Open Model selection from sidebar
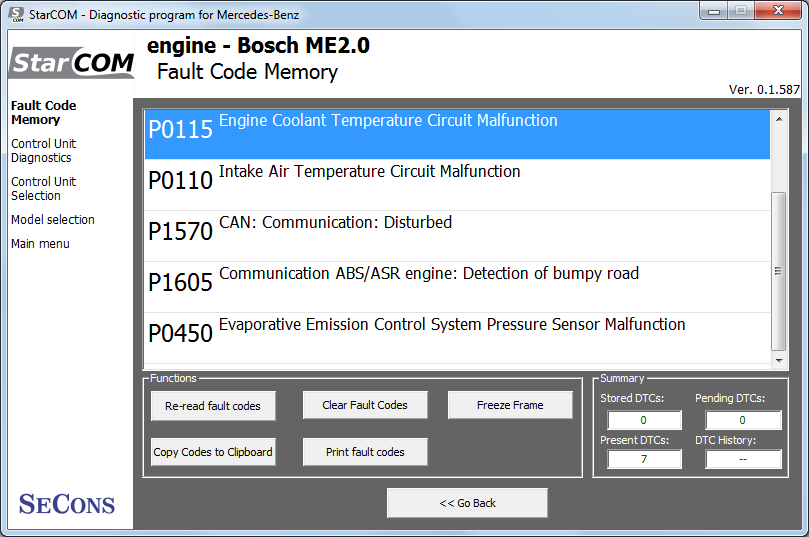Viewport: 809px width, 537px height. (x=52, y=219)
